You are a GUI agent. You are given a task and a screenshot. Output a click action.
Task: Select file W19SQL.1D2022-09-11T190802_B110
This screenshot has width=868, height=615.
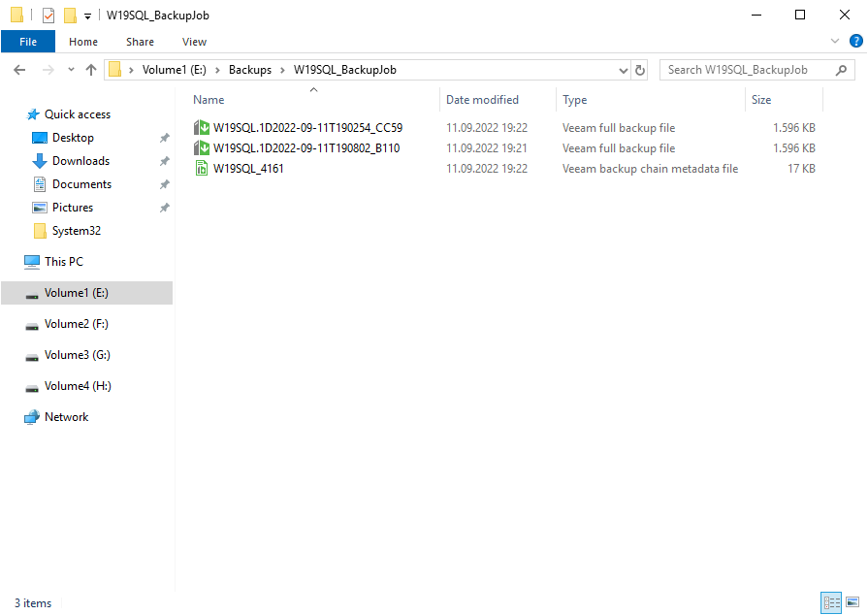(306, 148)
